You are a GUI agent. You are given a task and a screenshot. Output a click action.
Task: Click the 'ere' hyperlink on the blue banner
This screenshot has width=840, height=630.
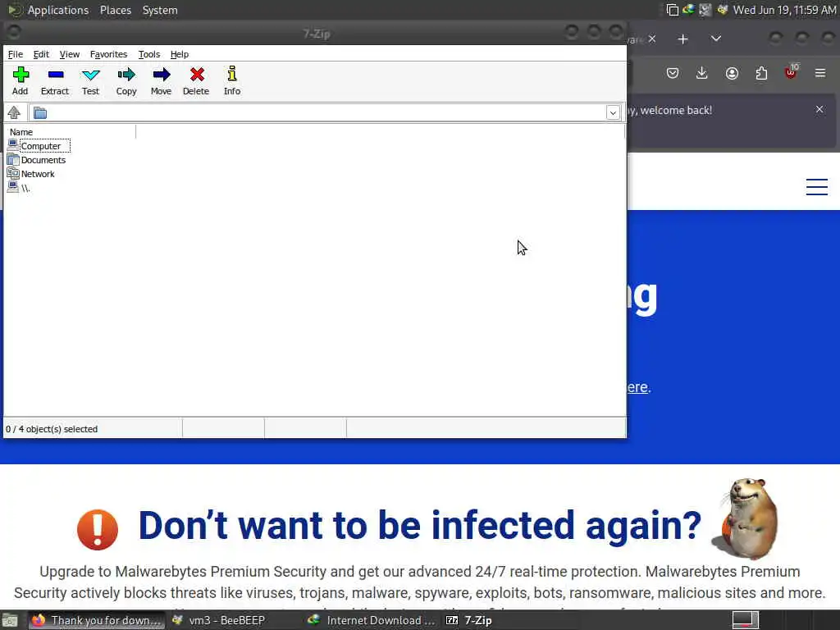[x=637, y=387]
